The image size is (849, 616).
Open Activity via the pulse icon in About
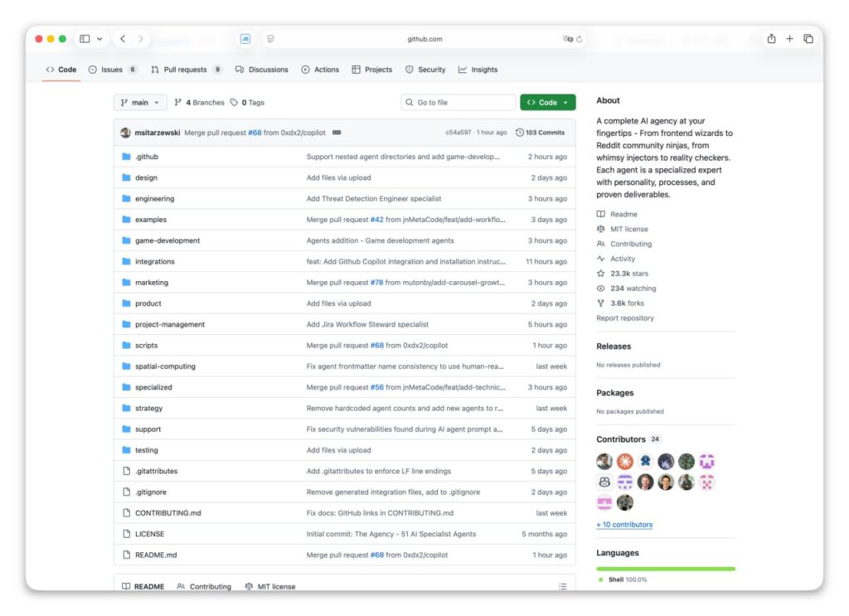coord(601,258)
